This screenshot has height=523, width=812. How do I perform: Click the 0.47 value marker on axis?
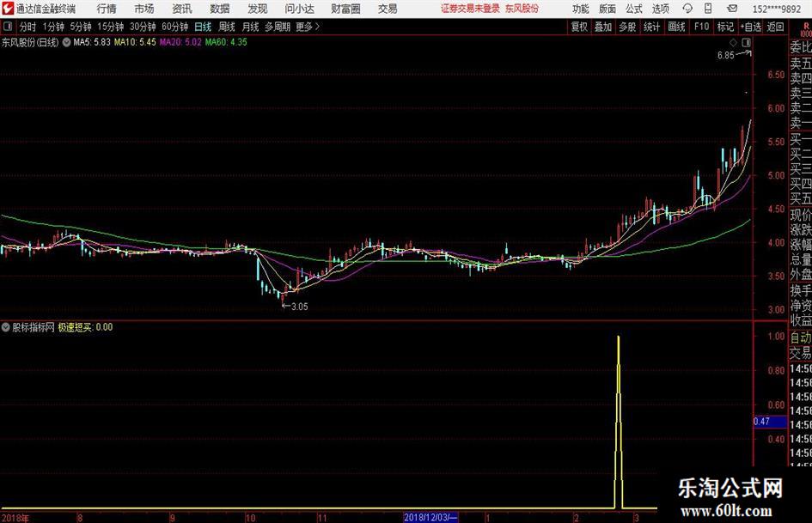pyautogui.click(x=770, y=422)
